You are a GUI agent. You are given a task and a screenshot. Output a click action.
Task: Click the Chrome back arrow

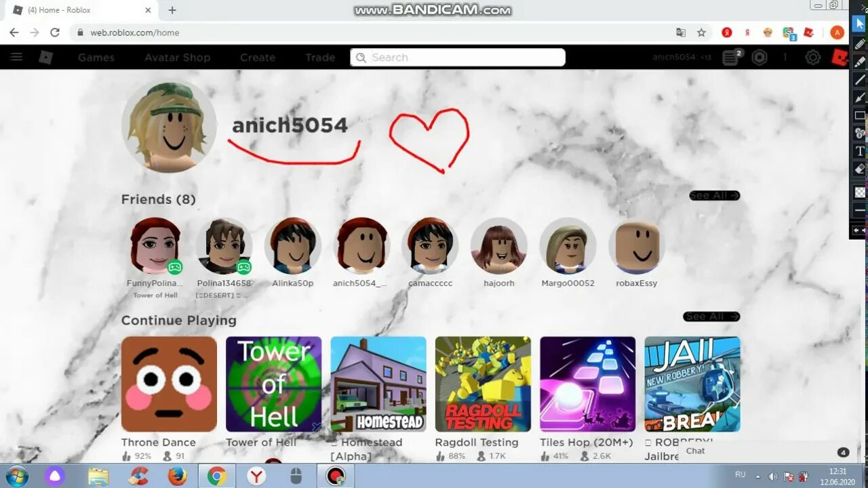pos(14,33)
